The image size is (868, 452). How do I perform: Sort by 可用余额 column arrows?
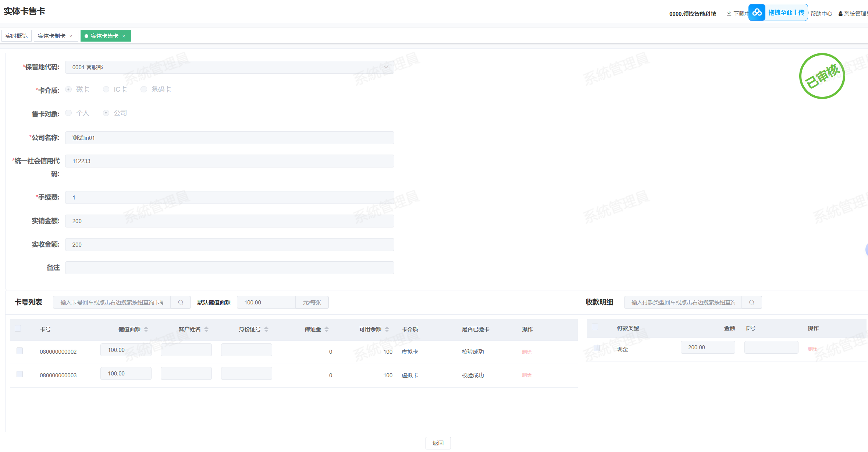(x=387, y=329)
